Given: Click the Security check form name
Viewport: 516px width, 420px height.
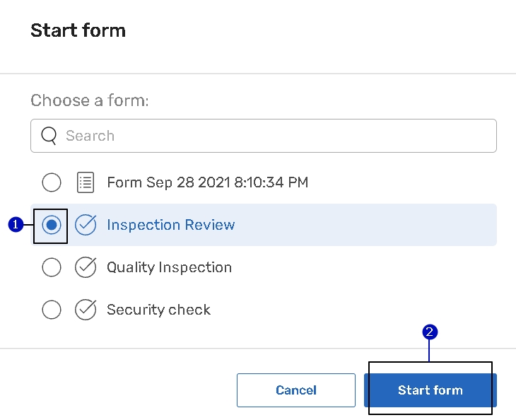Looking at the screenshot, I should (x=158, y=310).
